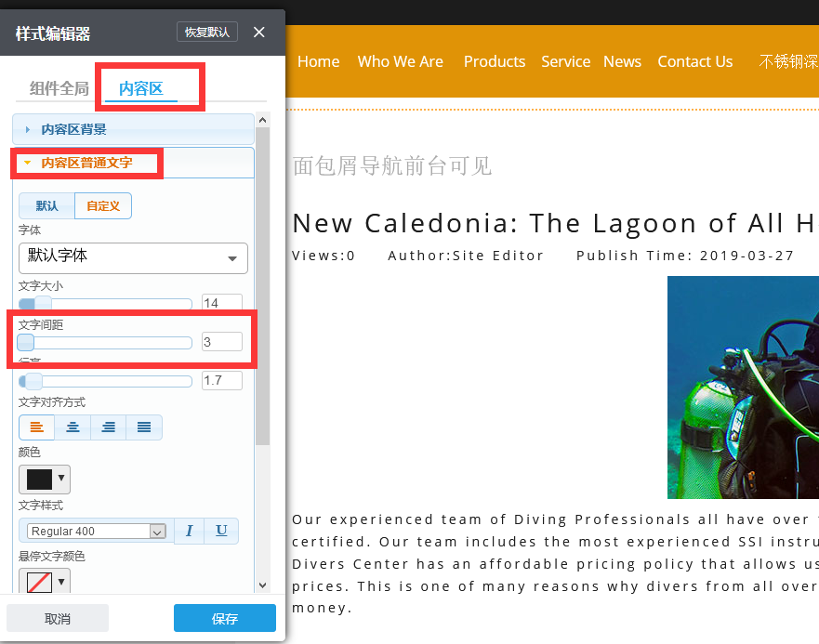Select right text alignment icon
819x644 pixels.
tap(109, 427)
